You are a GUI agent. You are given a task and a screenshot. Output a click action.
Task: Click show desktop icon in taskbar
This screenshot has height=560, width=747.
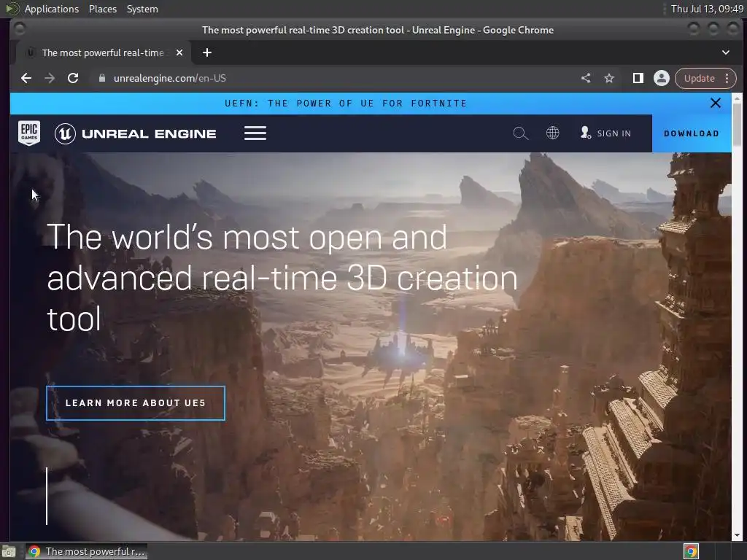coord(9,552)
